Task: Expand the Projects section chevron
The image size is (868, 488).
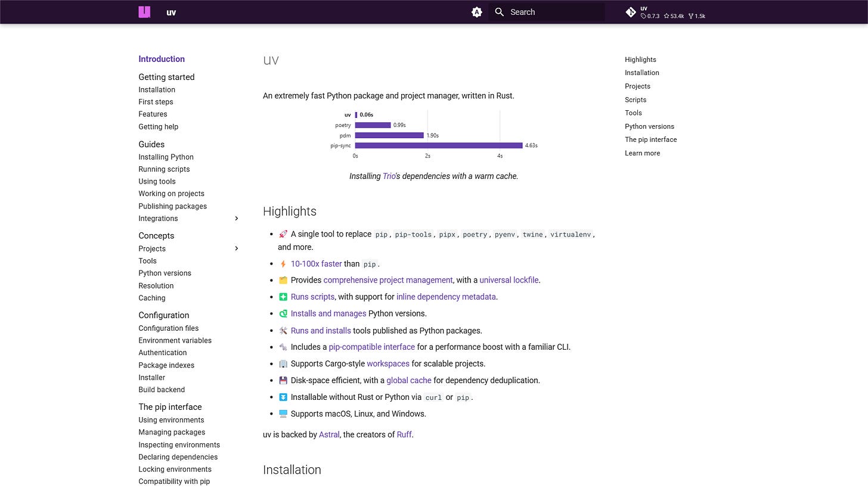Action: [x=236, y=248]
